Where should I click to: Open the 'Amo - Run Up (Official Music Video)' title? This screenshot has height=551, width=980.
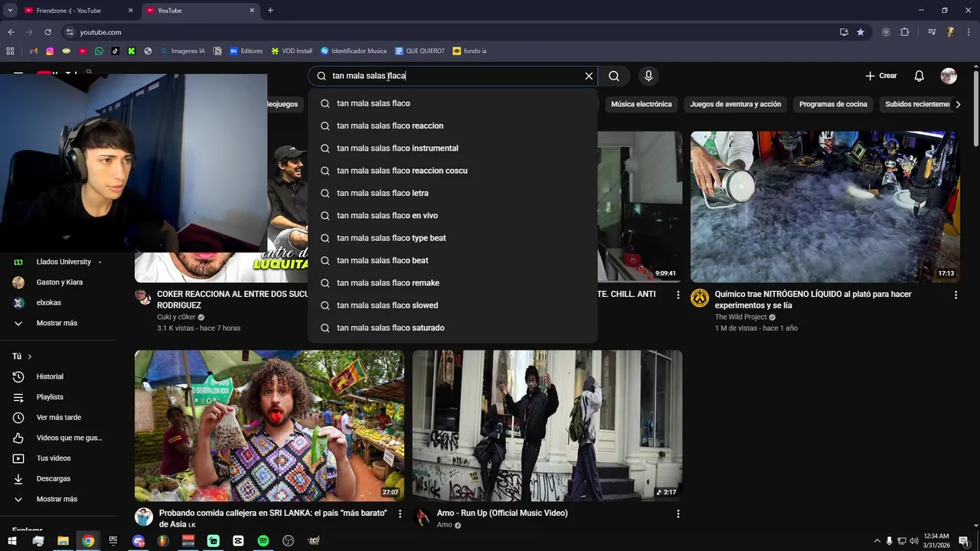(x=502, y=513)
